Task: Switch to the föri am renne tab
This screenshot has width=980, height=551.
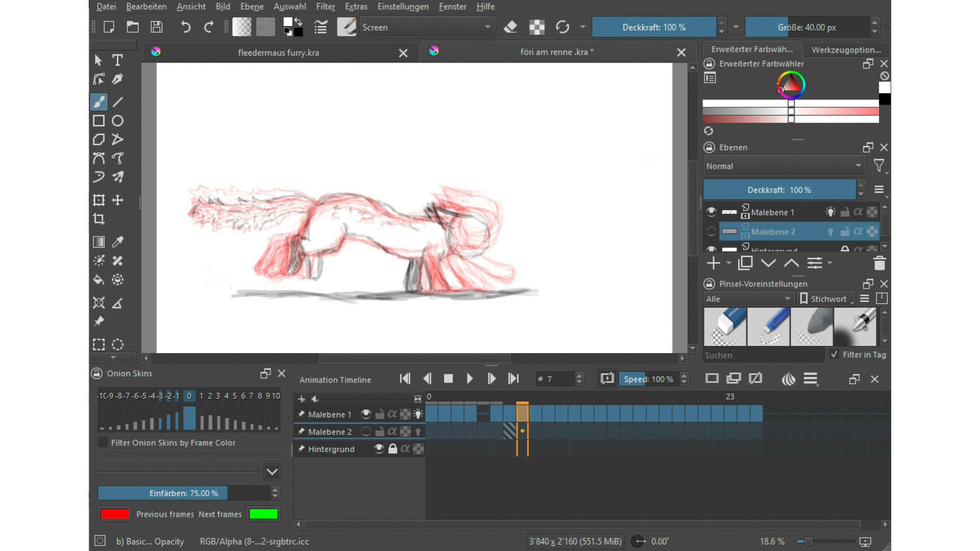Action: tap(556, 52)
